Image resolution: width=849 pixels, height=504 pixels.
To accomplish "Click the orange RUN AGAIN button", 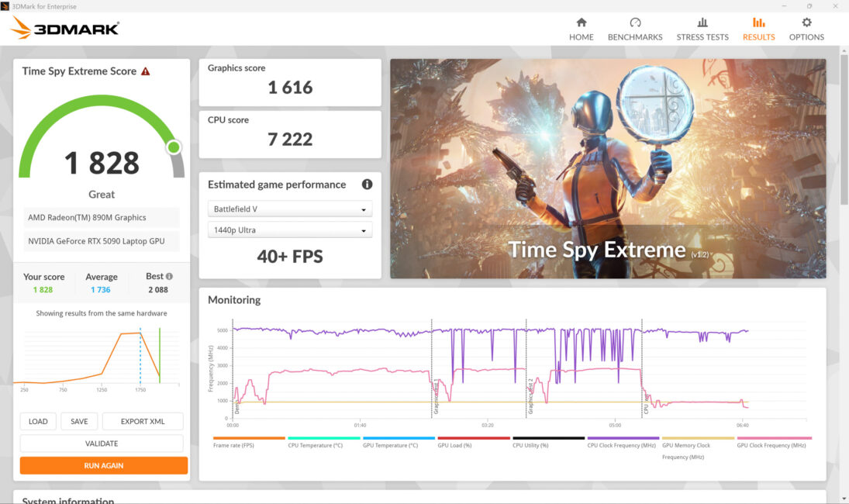I will tap(104, 465).
